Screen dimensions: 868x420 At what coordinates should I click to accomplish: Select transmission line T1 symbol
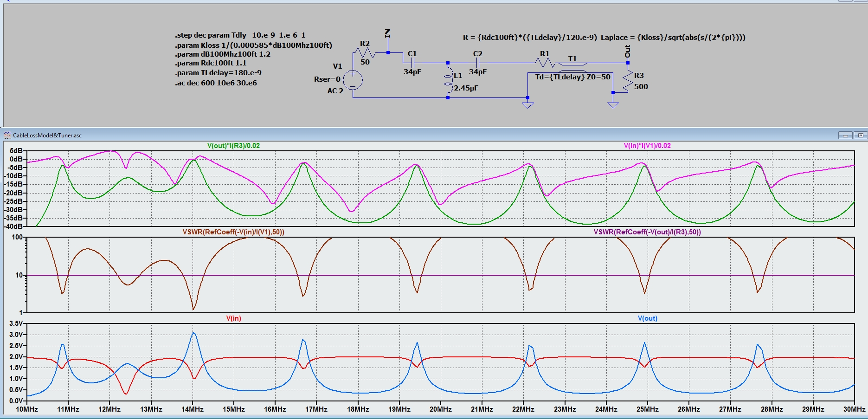click(573, 67)
